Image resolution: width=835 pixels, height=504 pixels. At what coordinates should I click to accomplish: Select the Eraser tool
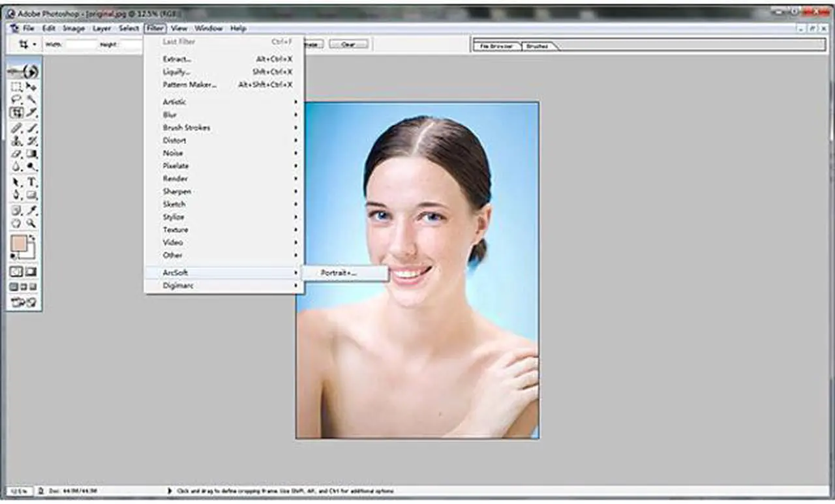coord(17,154)
